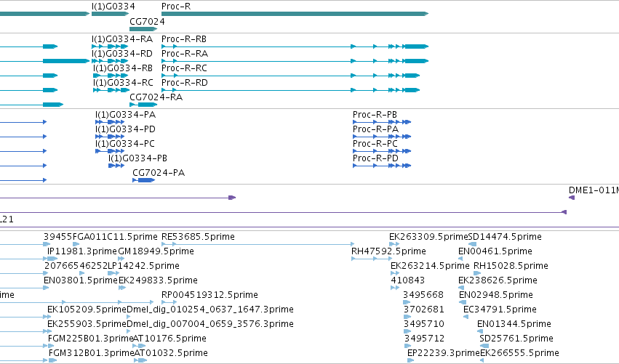Viewport: 619px width, 364px height.
Task: Click the 3495668 feature label
Action: (x=423, y=295)
